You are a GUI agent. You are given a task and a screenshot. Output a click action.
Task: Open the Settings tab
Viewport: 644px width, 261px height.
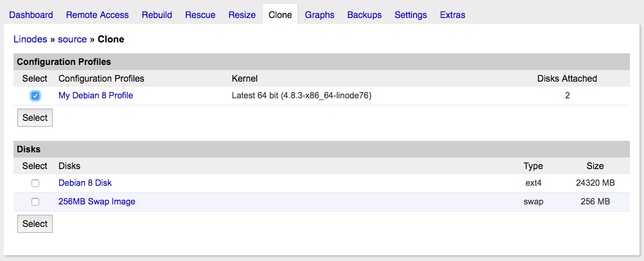pos(411,15)
